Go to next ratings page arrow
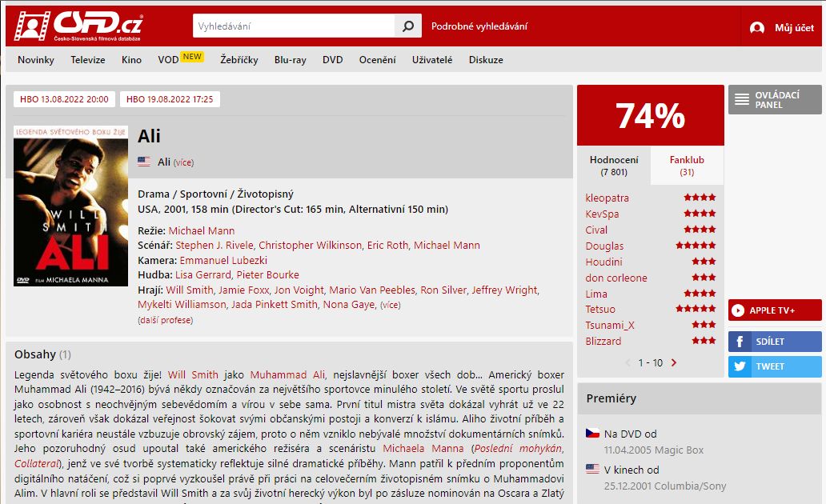826x504 pixels. (x=674, y=362)
